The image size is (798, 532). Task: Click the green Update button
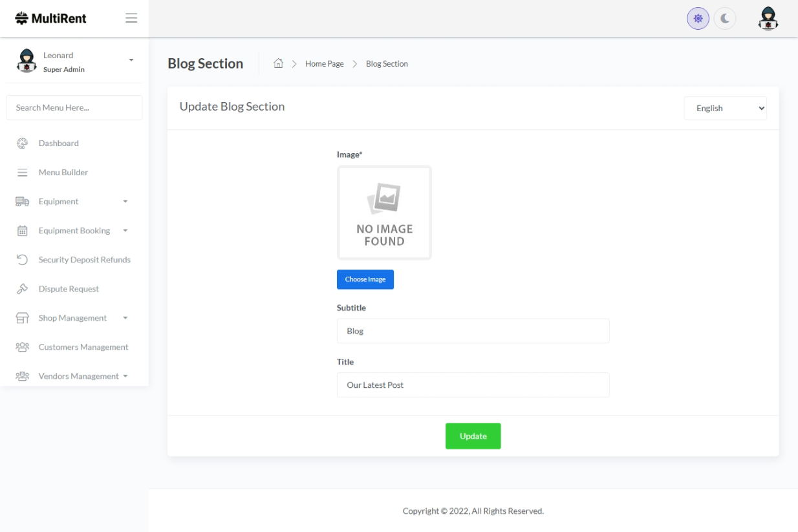tap(473, 436)
